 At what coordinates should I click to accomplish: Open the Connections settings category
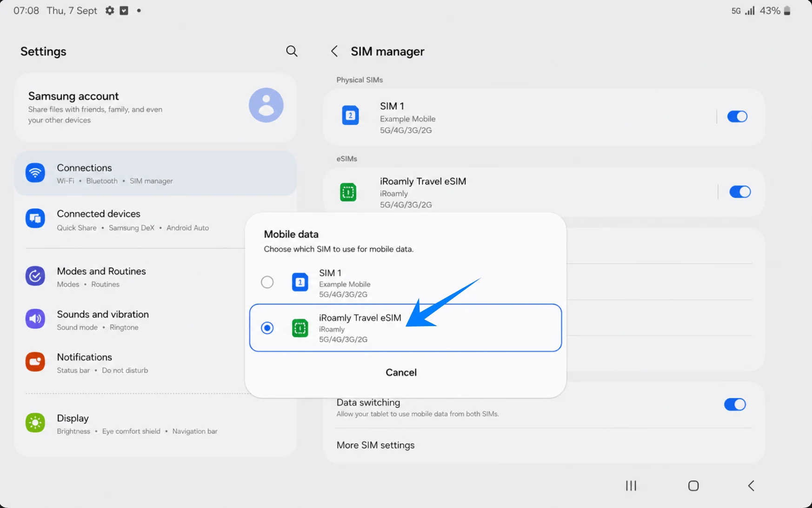click(155, 174)
